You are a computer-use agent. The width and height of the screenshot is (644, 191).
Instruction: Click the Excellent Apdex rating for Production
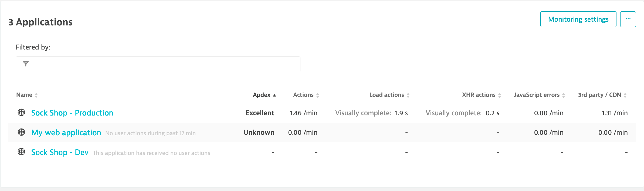point(260,113)
